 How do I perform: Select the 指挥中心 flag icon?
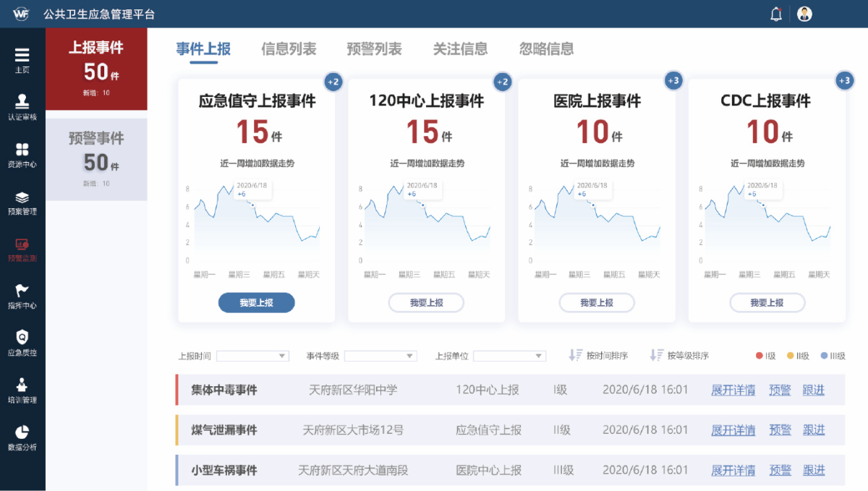tap(22, 292)
